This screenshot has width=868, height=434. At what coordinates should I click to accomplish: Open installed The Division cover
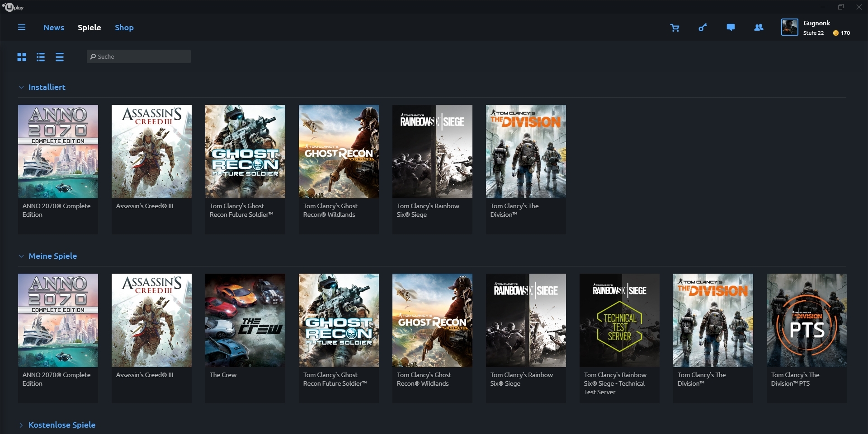[x=526, y=151]
